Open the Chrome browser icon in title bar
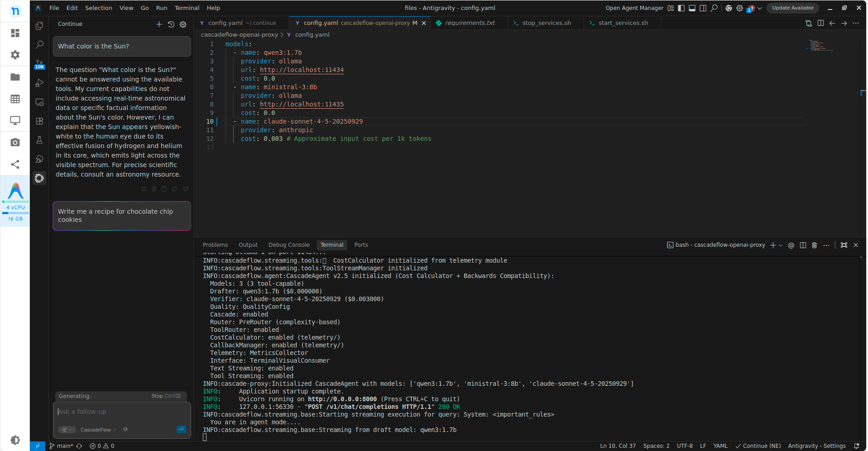 729,8
